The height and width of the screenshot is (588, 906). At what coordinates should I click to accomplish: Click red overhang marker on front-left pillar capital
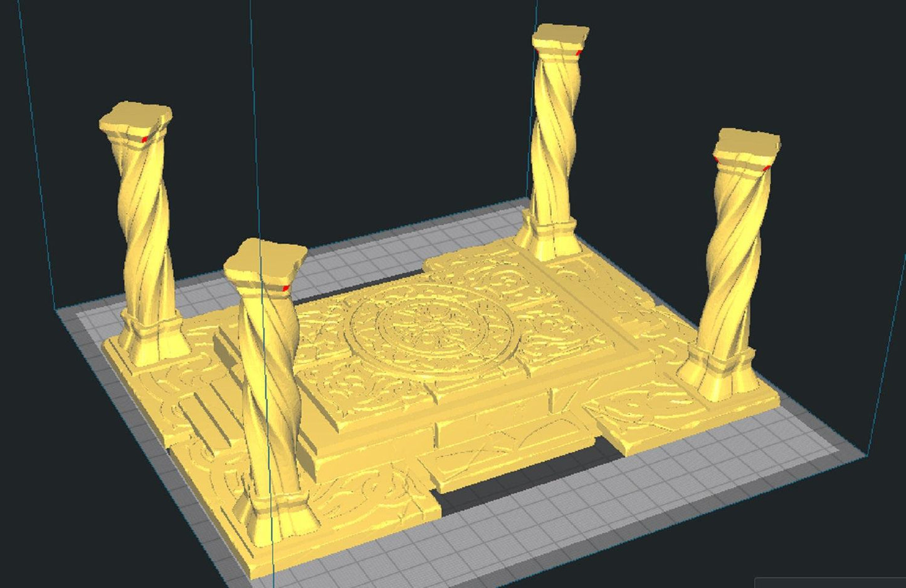click(286, 288)
